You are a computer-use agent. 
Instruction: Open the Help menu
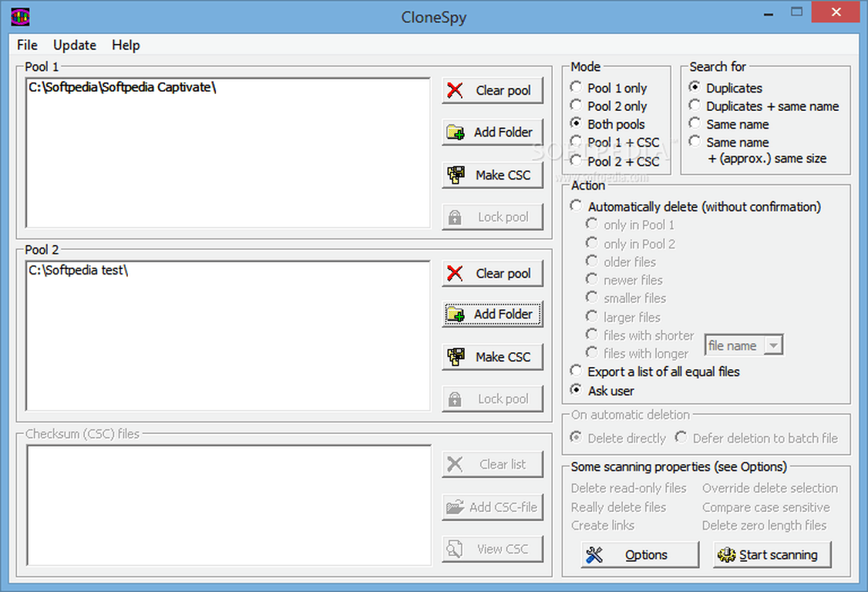click(x=126, y=45)
